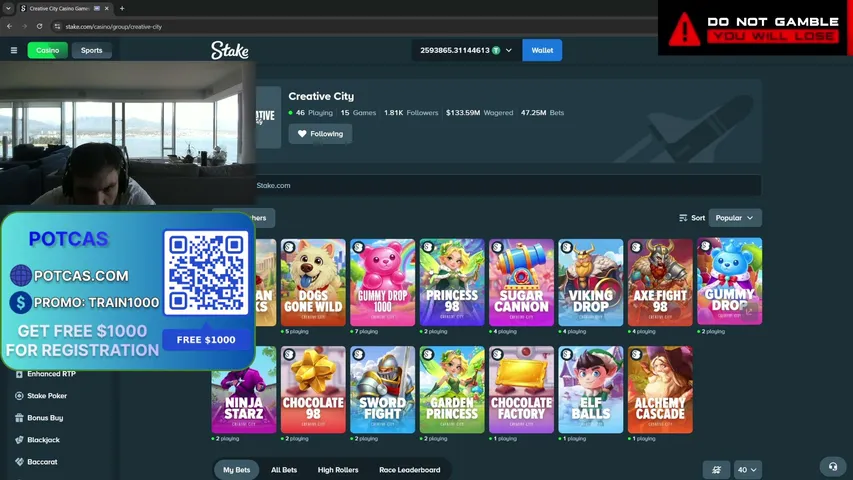Viewport: 853px width, 480px height.
Task: Reload the page in browser
Action: [40, 26]
